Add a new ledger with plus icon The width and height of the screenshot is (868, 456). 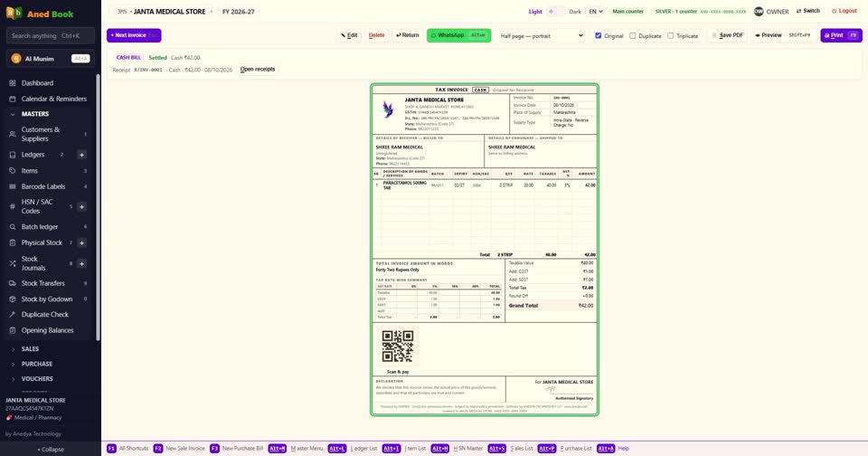pyautogui.click(x=81, y=155)
